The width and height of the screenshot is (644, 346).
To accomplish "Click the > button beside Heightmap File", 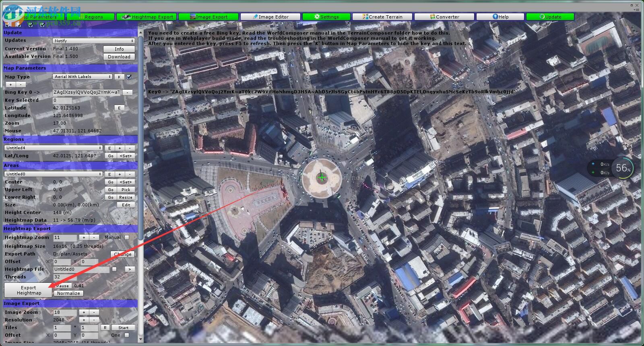I will pyautogui.click(x=129, y=269).
